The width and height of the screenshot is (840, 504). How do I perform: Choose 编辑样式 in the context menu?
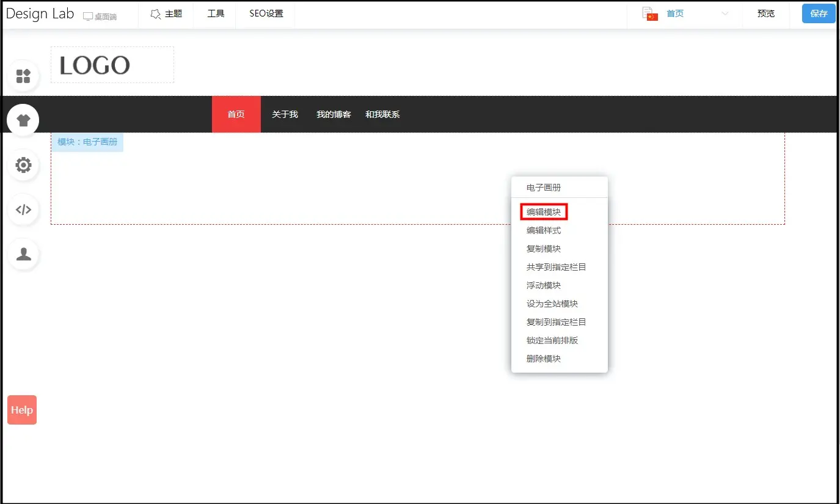click(x=544, y=230)
